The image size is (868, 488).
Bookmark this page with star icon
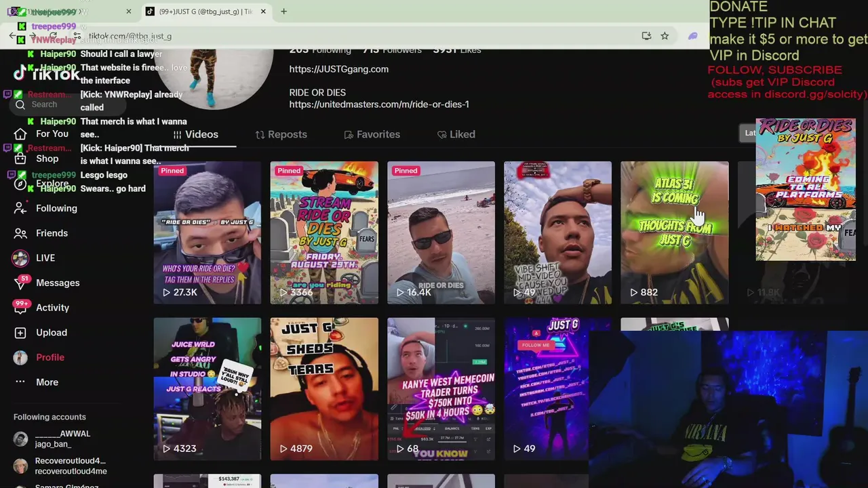click(x=665, y=36)
